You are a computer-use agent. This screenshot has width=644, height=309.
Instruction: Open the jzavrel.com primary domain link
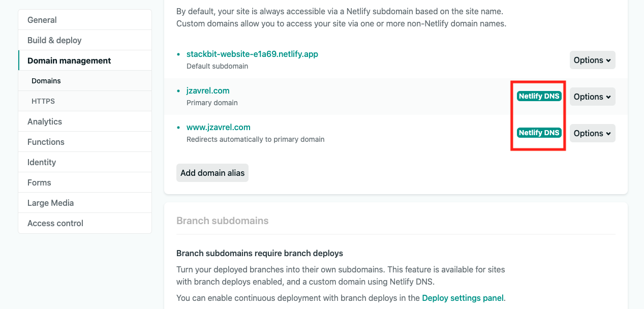tap(208, 90)
